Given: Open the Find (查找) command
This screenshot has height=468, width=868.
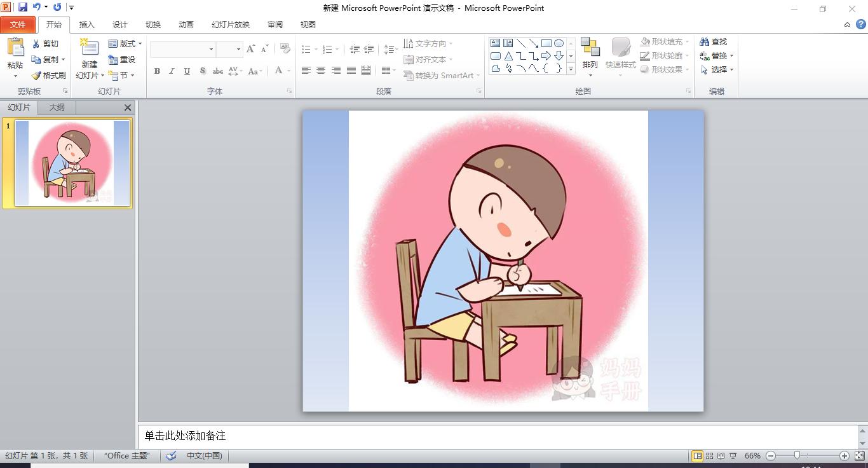Looking at the screenshot, I should tap(713, 41).
